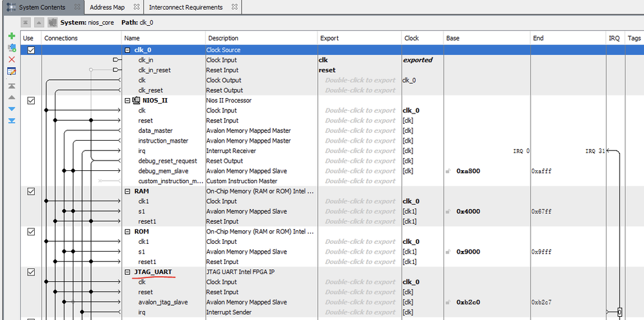Viewport: 644px width, 320px height.
Task: Uncheck the Use checkbox for ROM
Action: click(x=31, y=232)
